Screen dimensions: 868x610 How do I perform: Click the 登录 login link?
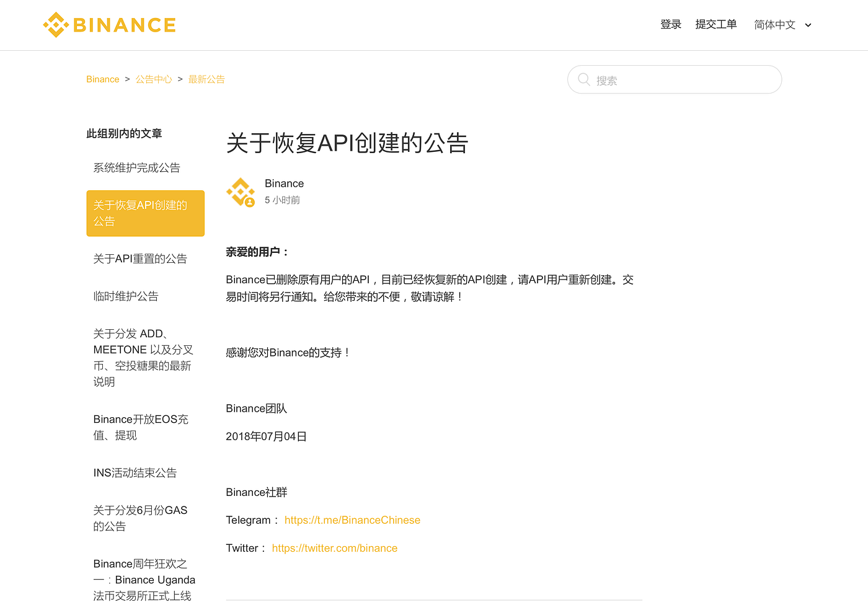pos(671,24)
